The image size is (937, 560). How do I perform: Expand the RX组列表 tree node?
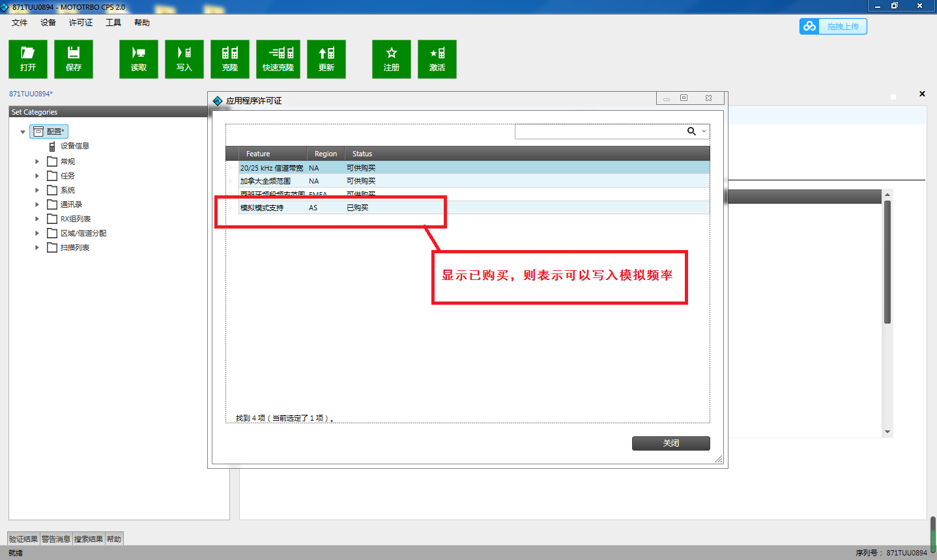point(37,219)
